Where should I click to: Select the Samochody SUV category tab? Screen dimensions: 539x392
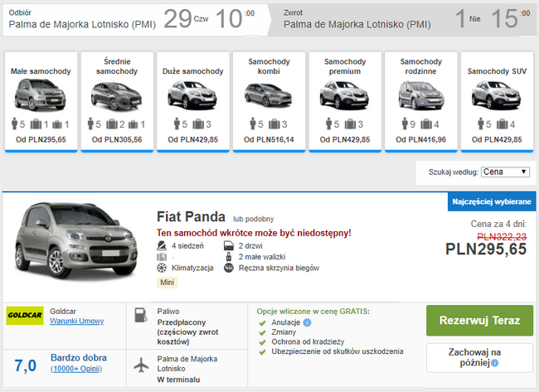pyautogui.click(x=497, y=102)
